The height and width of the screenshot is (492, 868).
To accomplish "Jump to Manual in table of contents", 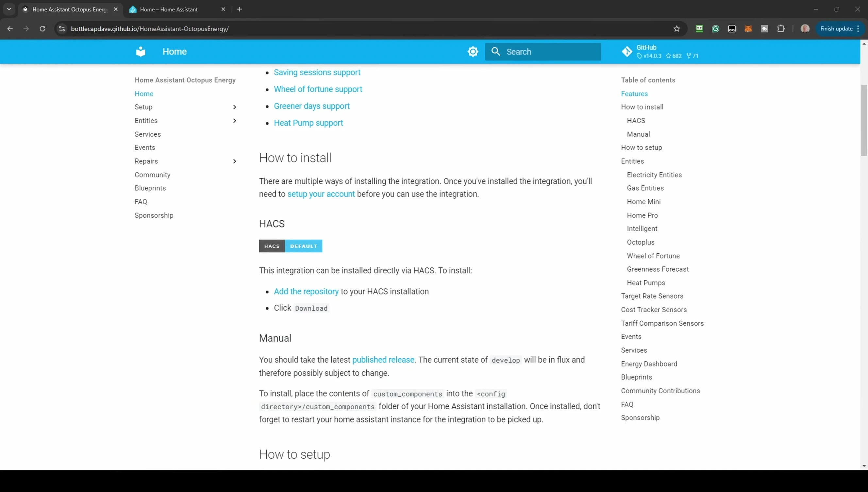I will 638,134.
